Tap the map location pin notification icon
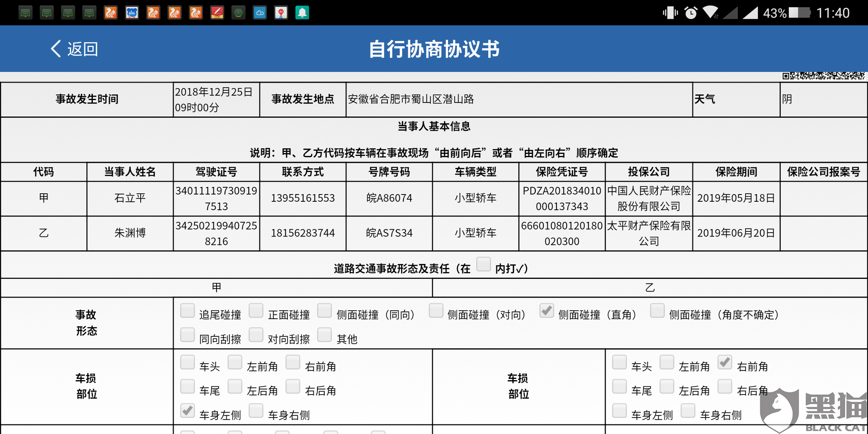The width and height of the screenshot is (868, 434). pos(281,12)
